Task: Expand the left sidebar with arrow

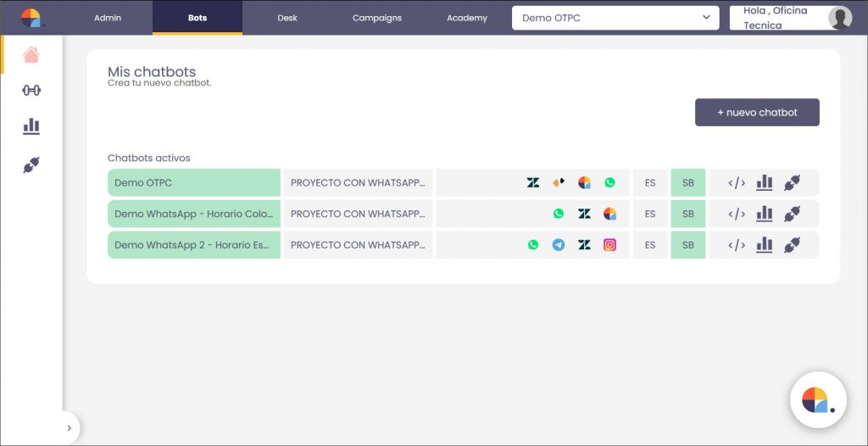Action: point(69,428)
